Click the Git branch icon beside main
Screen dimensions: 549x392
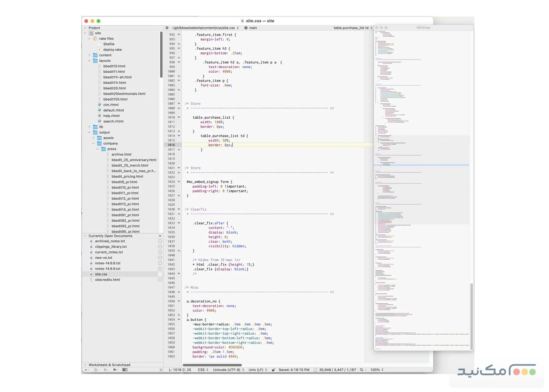pyautogui.click(x=246, y=28)
